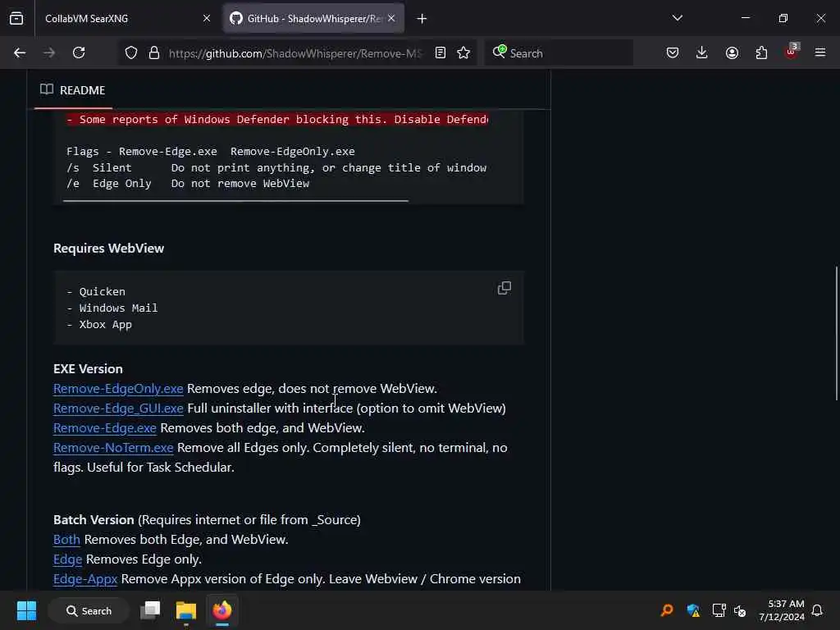Screen dimensions: 840x630
Task: Click the muted volume tray icon
Action: click(740, 610)
